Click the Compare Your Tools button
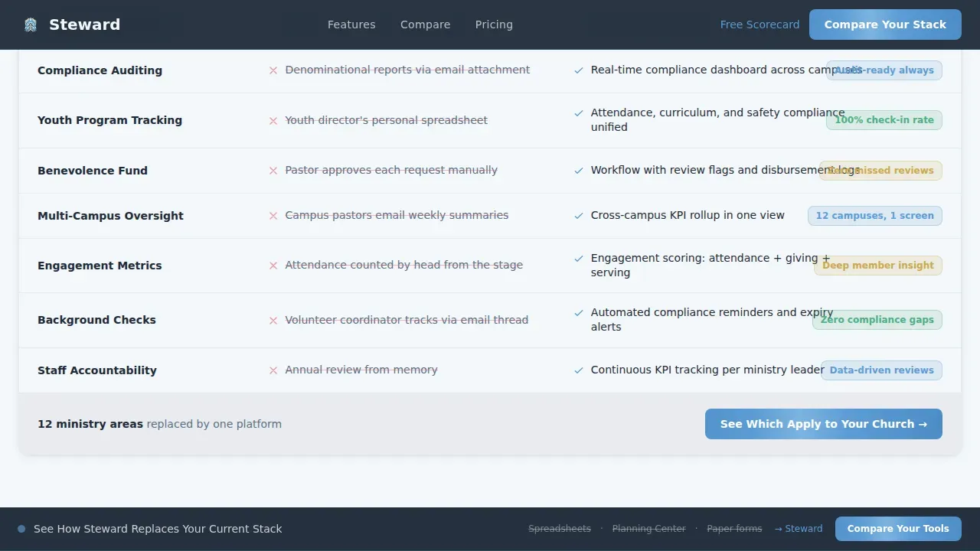This screenshot has height=551, width=980. pyautogui.click(x=898, y=529)
